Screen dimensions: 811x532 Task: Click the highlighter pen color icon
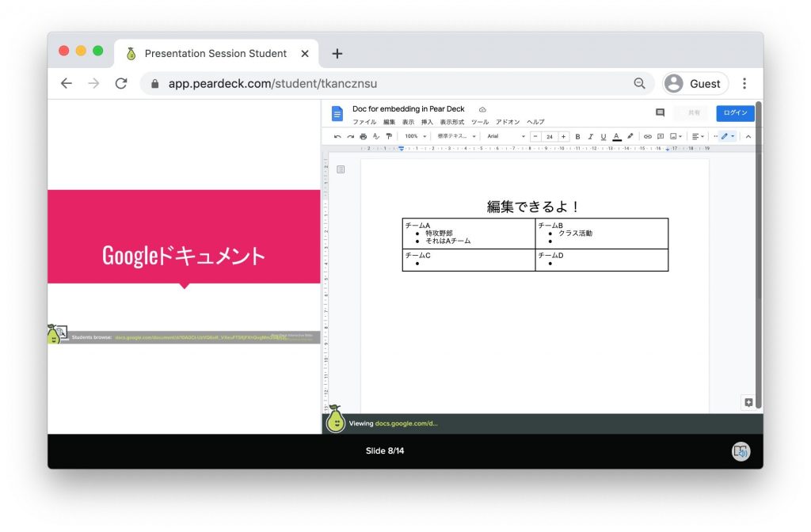pyautogui.click(x=630, y=136)
